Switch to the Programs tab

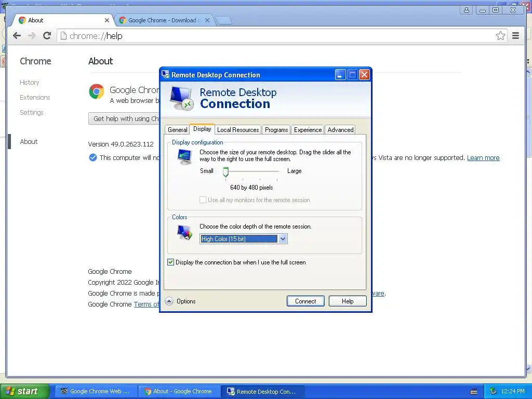(276, 129)
